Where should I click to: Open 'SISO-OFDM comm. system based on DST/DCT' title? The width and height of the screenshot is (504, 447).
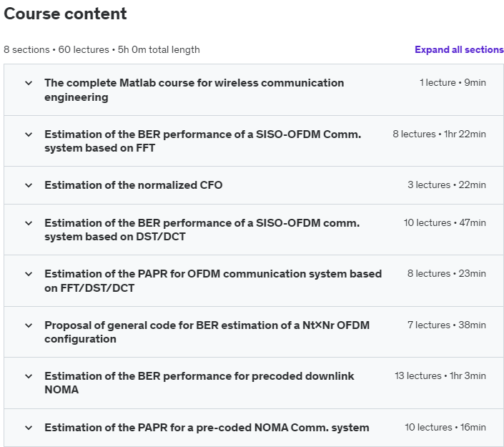(x=202, y=230)
